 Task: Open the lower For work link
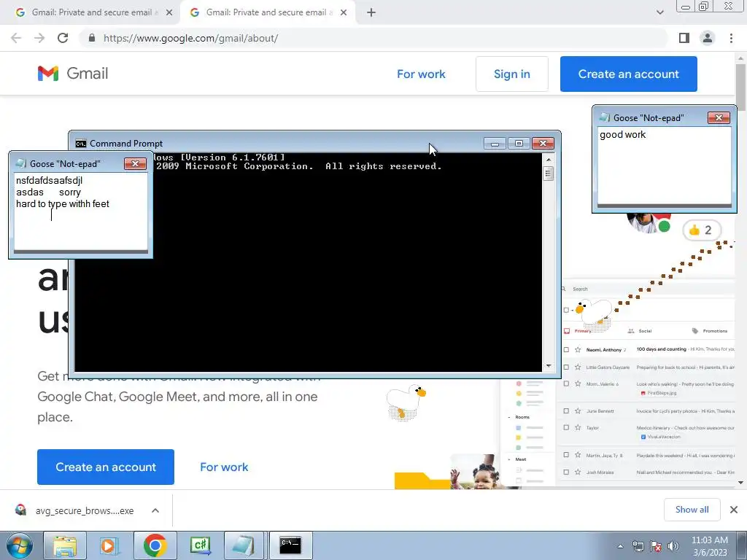224,467
